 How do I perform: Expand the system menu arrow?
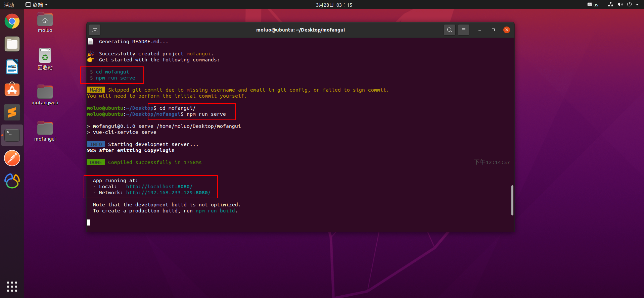(x=637, y=5)
